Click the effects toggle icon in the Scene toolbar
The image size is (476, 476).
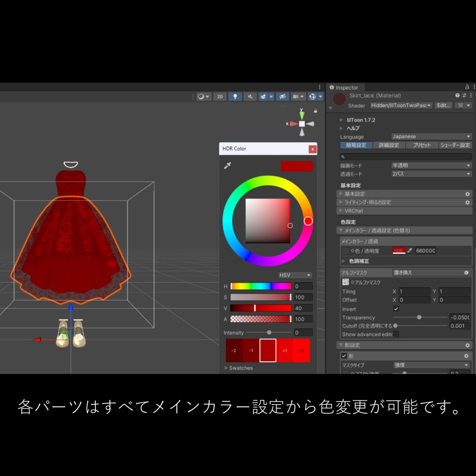[x=263, y=96]
